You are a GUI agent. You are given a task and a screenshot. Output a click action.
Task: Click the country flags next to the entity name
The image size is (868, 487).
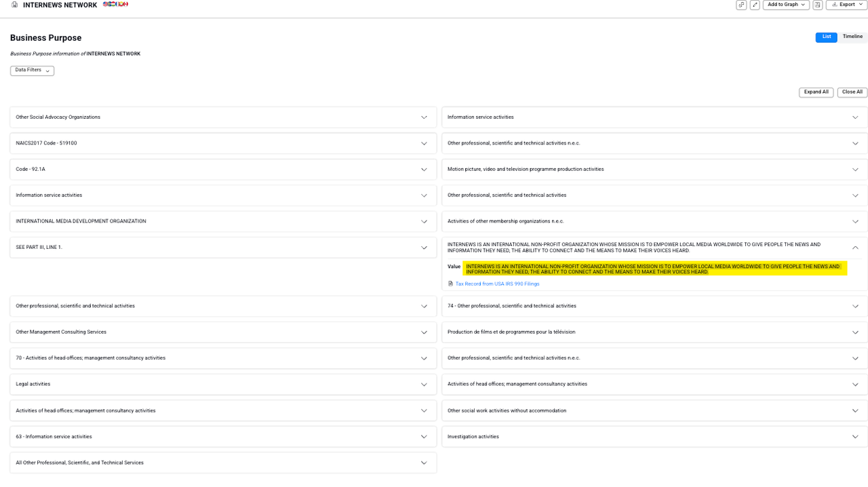[x=115, y=5]
